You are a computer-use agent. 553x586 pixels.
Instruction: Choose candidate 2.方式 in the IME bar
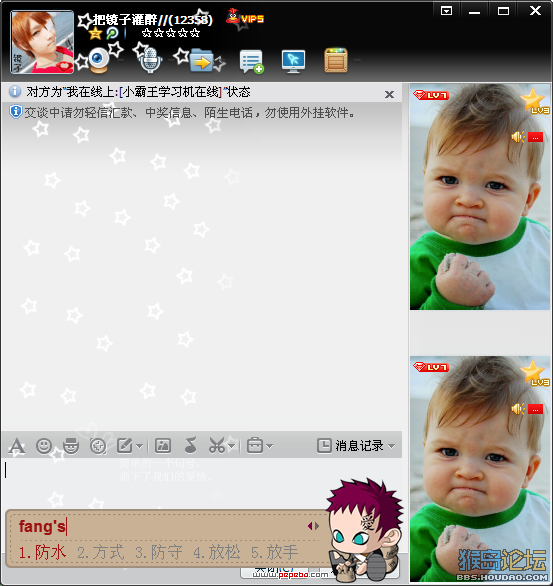pyautogui.click(x=101, y=552)
